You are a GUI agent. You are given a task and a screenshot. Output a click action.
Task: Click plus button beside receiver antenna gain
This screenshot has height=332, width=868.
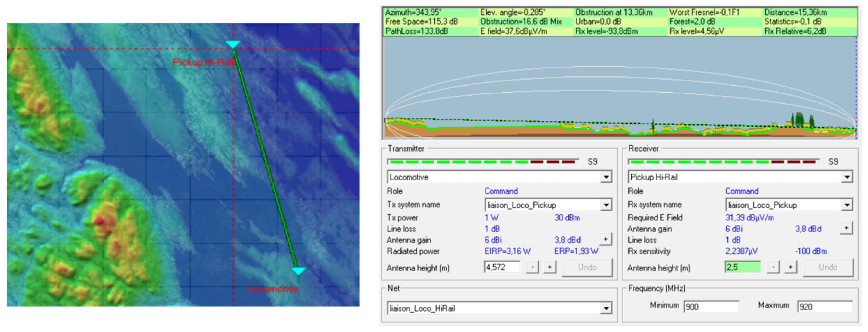click(x=846, y=228)
